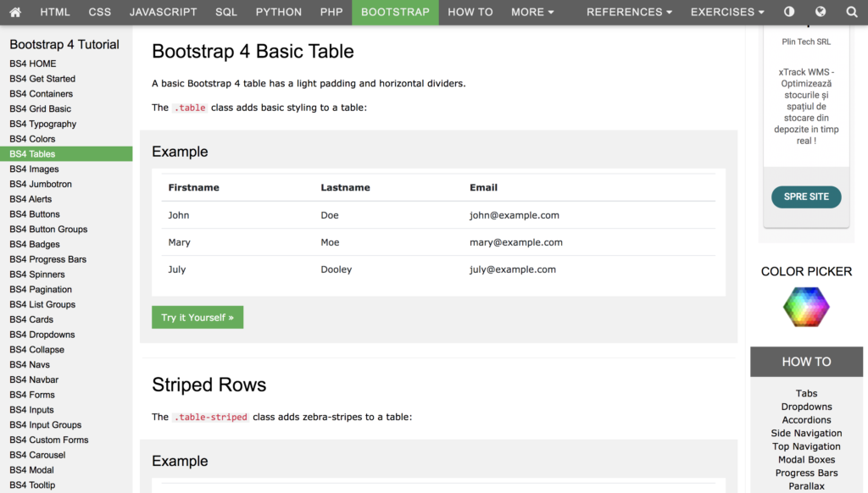
Task: Click the home icon in top navbar
Action: 15,12
